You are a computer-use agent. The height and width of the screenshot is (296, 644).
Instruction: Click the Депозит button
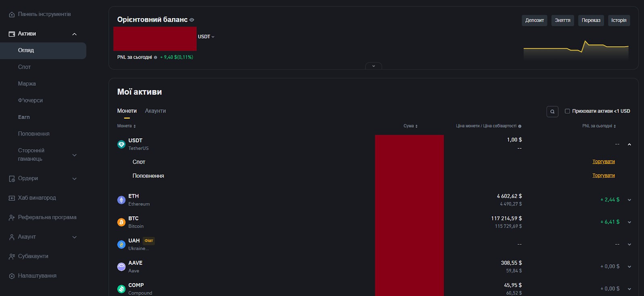[x=535, y=21]
